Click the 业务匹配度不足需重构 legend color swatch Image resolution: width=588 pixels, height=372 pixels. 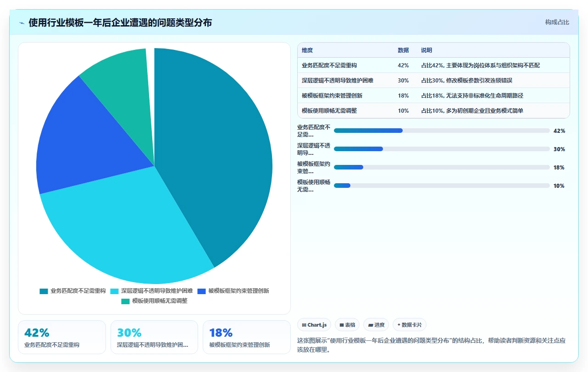[x=44, y=291]
